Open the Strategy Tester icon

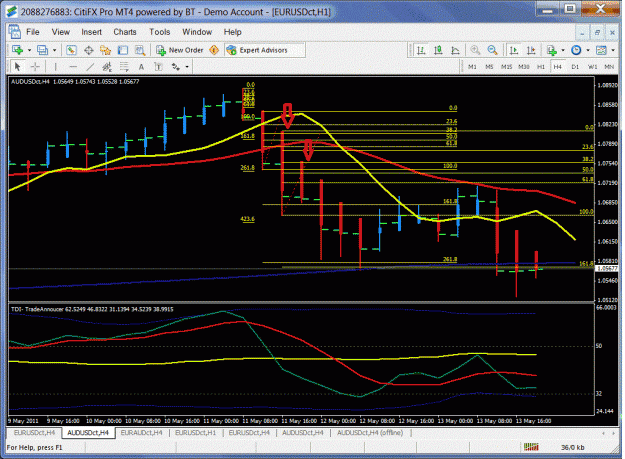[140, 50]
